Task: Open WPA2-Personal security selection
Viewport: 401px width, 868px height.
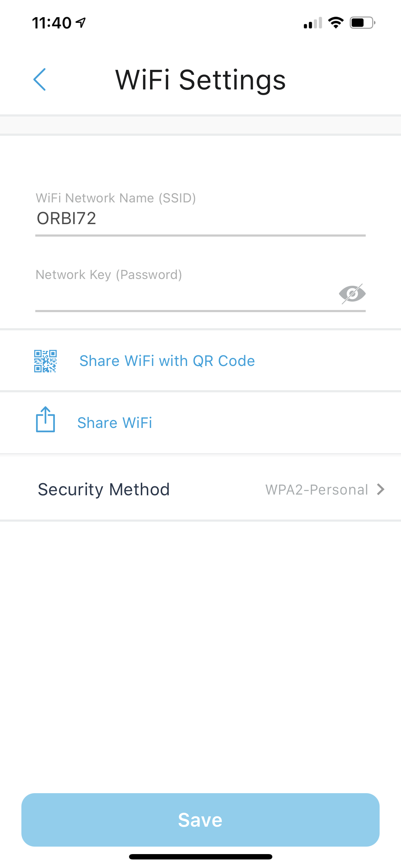Action: (317, 490)
